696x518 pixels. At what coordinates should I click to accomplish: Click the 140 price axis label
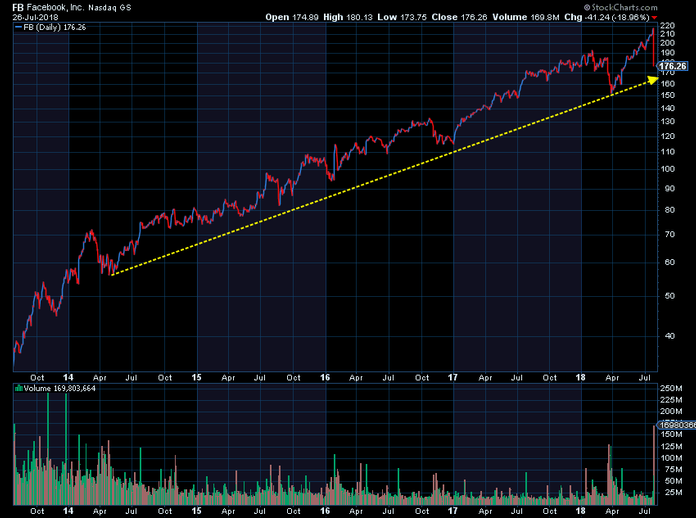pos(668,108)
